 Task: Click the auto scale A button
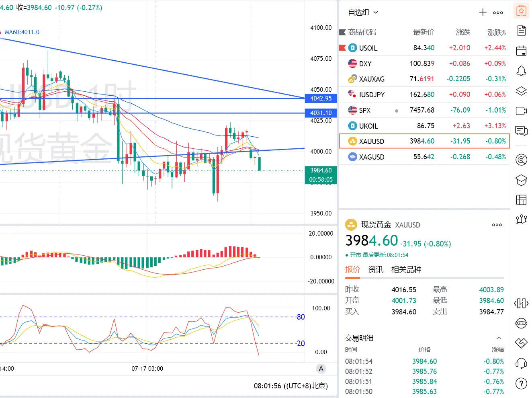(x=321, y=368)
